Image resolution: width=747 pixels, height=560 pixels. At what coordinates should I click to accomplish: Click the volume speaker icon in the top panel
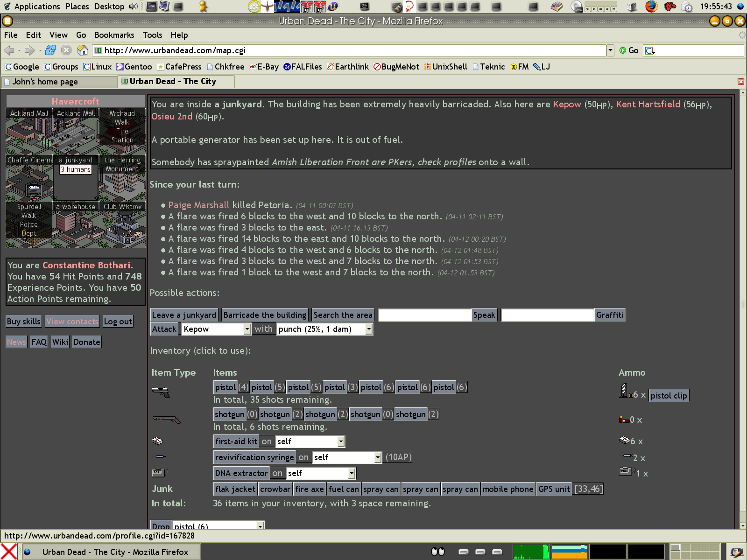click(x=133, y=7)
